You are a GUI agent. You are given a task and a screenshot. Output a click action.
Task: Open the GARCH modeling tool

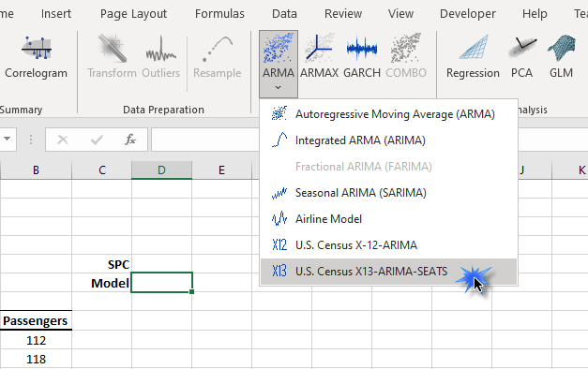tap(362, 56)
